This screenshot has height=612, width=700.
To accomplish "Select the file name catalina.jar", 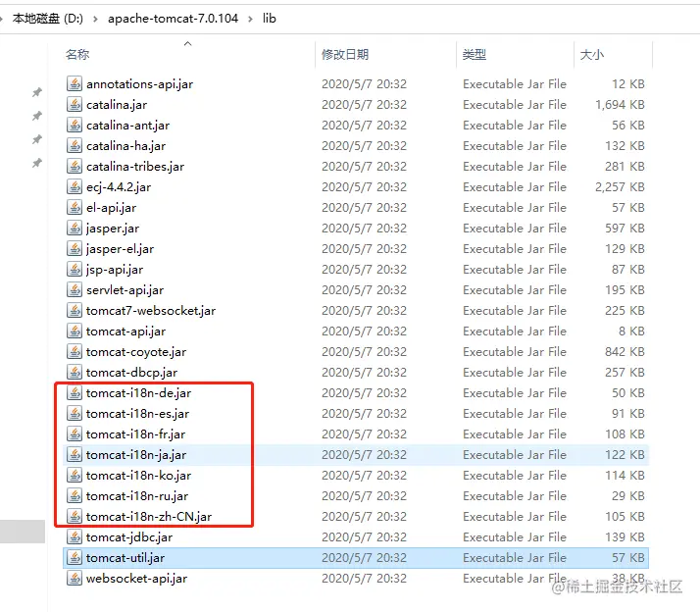I will tap(117, 105).
